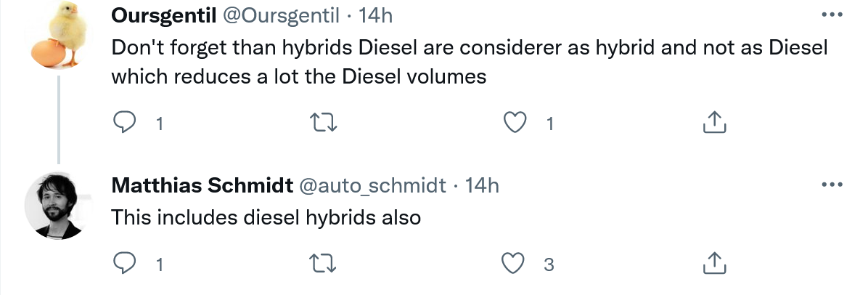The image size is (868, 295).
Task: Share Matthias Schmidt's reply
Action: click(715, 262)
